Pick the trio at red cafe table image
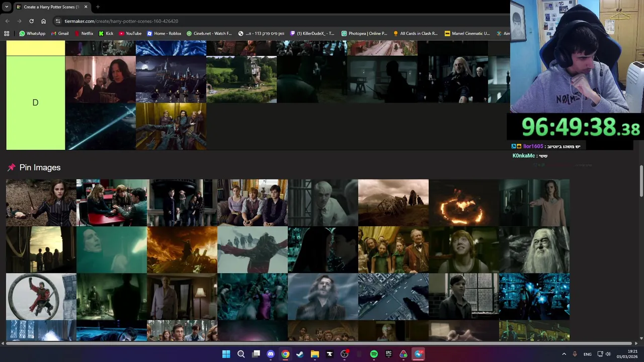This screenshot has width=644, height=362. [112, 203]
